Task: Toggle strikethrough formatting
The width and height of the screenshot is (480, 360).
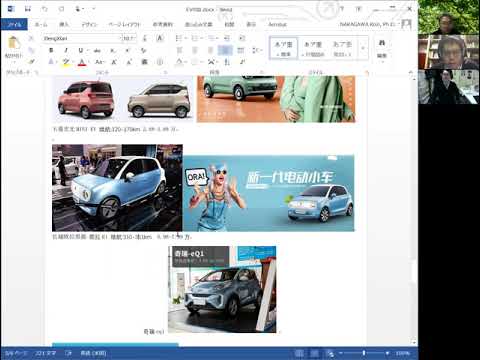Action: [97, 50]
